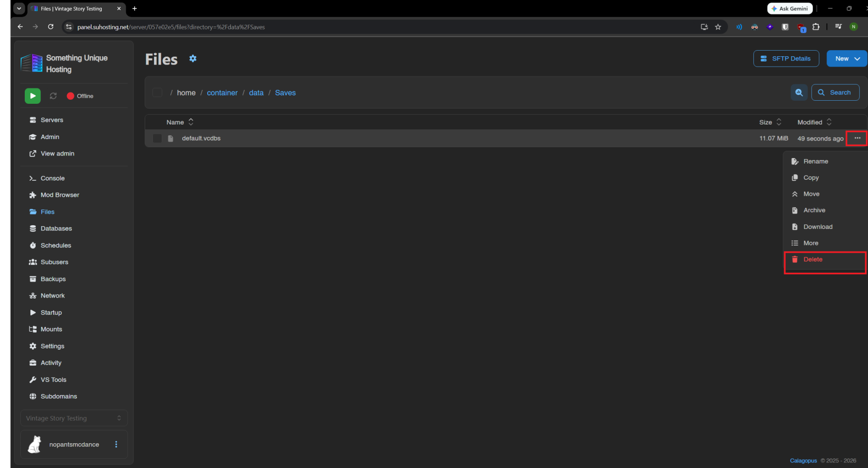Open the Startup page

[x=74, y=313]
